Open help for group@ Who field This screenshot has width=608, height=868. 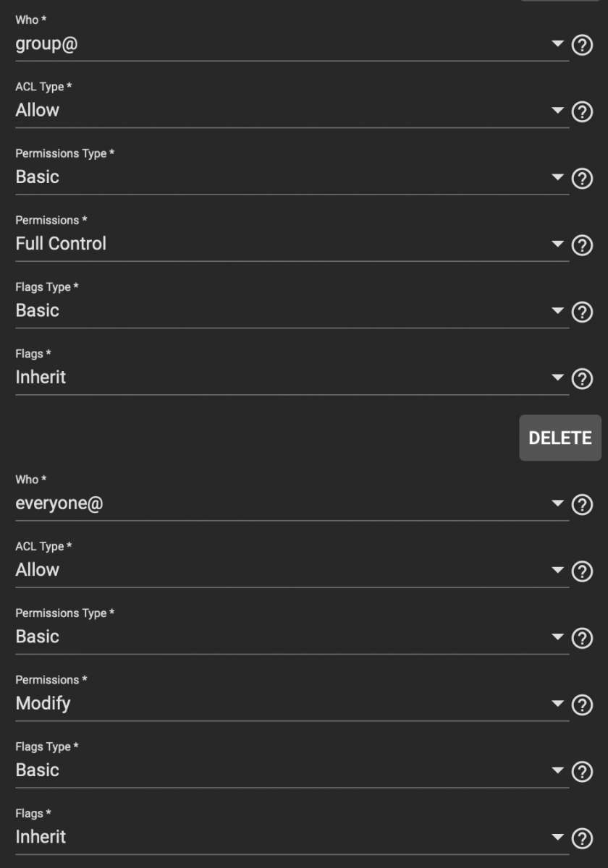582,46
